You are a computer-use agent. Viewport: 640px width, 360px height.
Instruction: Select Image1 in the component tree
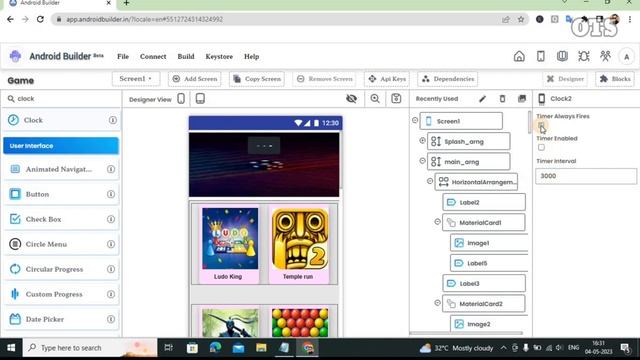coord(489,243)
